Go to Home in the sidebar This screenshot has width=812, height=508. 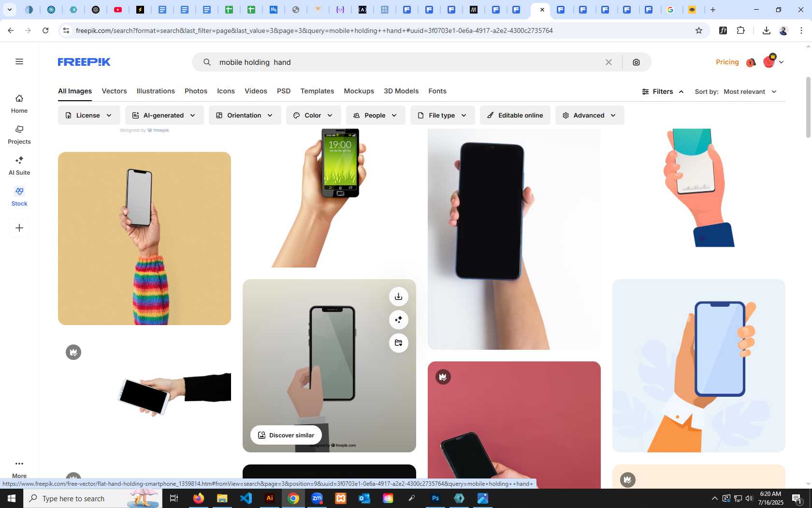19,104
